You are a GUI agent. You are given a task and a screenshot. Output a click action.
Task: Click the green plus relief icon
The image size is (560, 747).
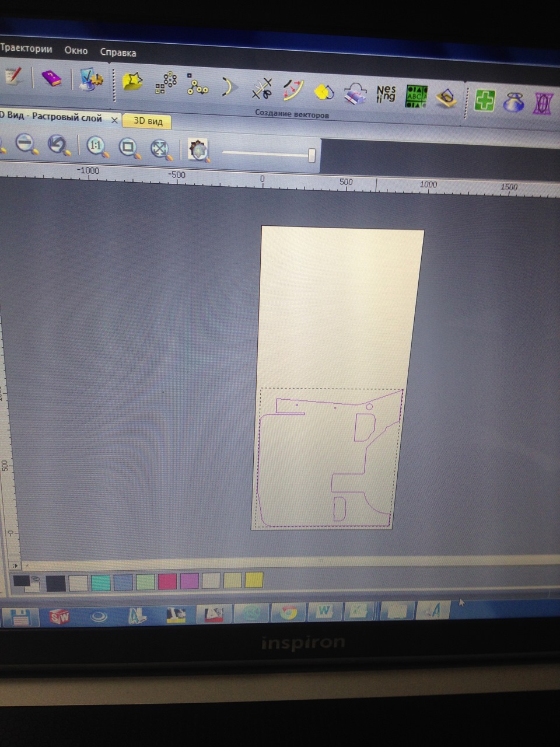[485, 100]
